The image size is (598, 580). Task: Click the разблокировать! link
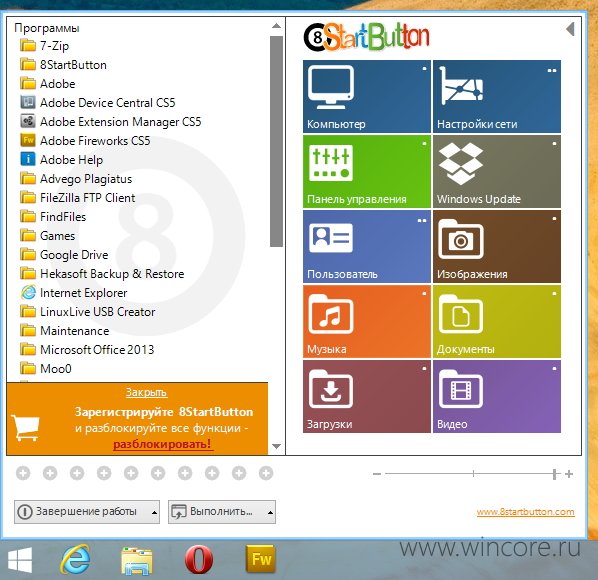162,444
